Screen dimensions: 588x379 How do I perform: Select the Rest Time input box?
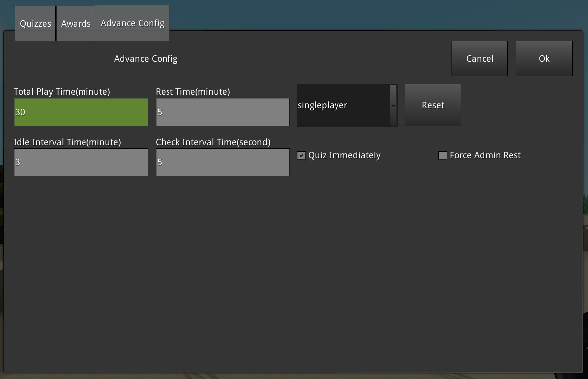(222, 112)
